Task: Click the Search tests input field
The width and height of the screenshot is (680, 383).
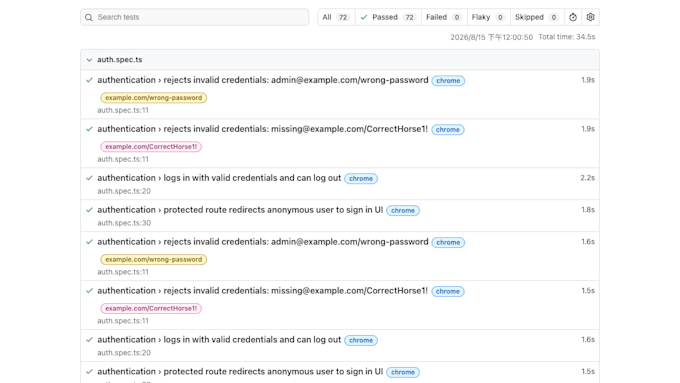Action: (x=194, y=17)
